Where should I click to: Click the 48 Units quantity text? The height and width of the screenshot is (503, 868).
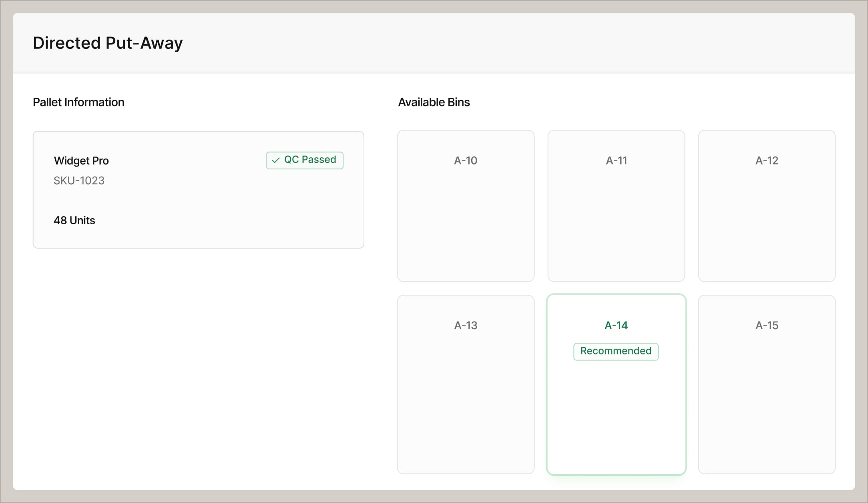coord(74,220)
